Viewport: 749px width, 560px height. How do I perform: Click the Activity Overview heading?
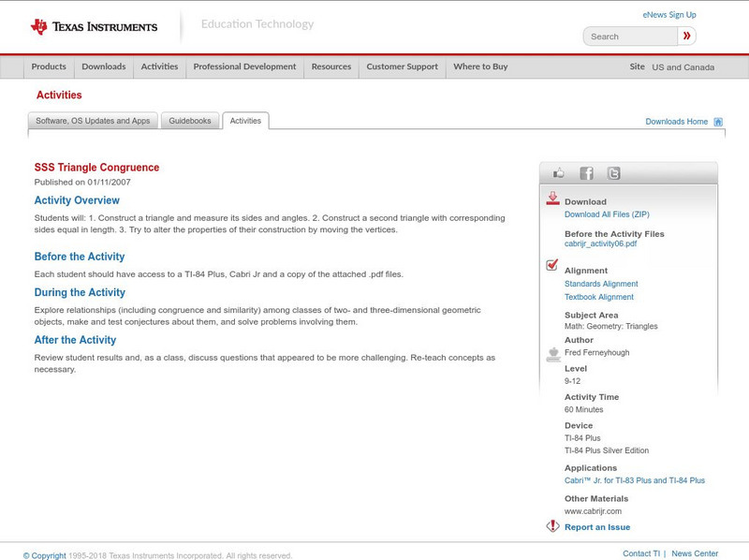pos(77,200)
